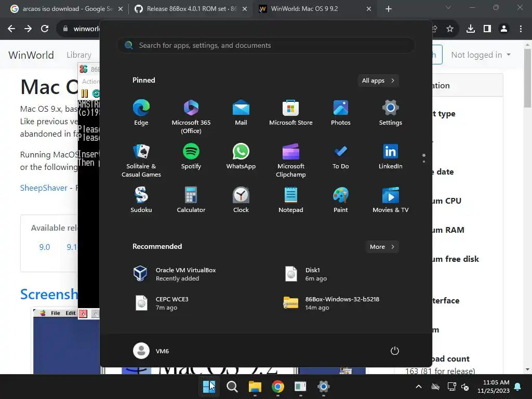The image size is (532, 399).
Task: Open clock and date in taskbar
Action: coord(494,387)
